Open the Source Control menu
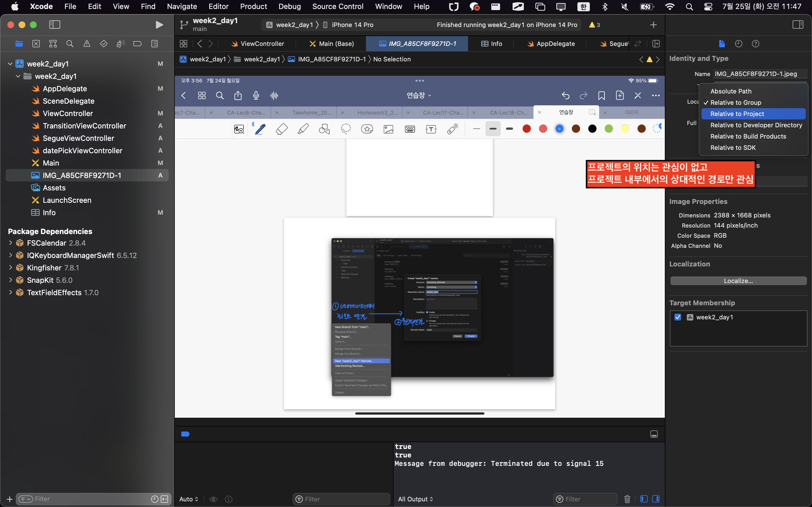Viewport: 812px width, 507px height. tap(337, 6)
